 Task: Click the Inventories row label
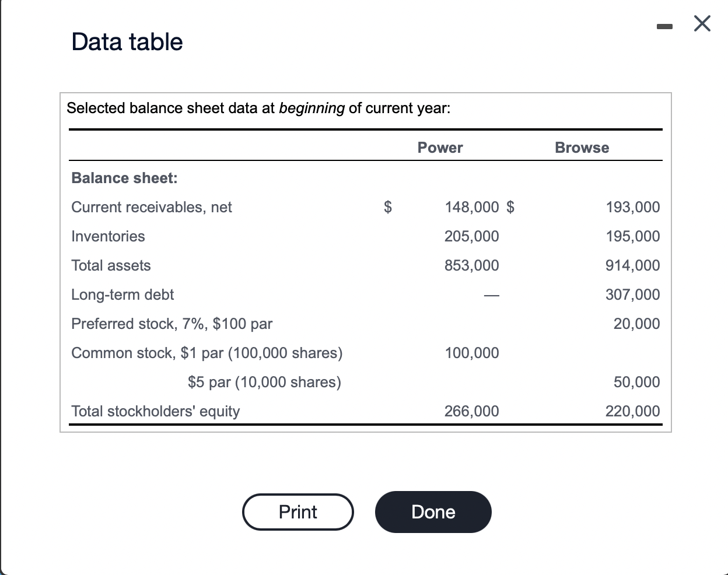(108, 236)
